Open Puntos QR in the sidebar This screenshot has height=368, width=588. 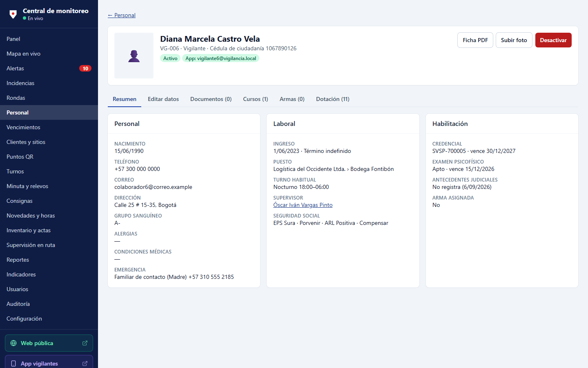coord(49,157)
